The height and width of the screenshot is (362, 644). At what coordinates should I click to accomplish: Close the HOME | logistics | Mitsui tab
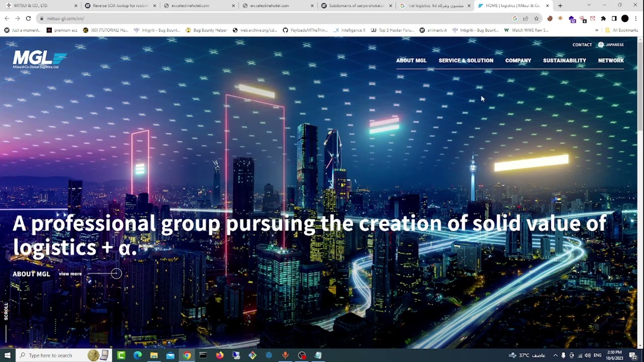[x=547, y=6]
